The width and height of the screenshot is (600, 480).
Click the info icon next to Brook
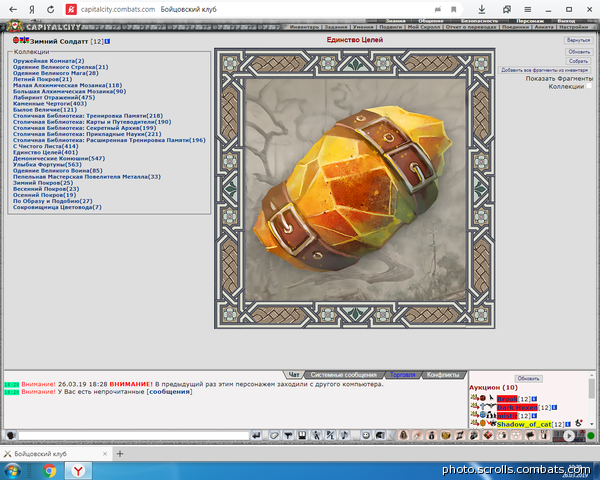point(534,399)
